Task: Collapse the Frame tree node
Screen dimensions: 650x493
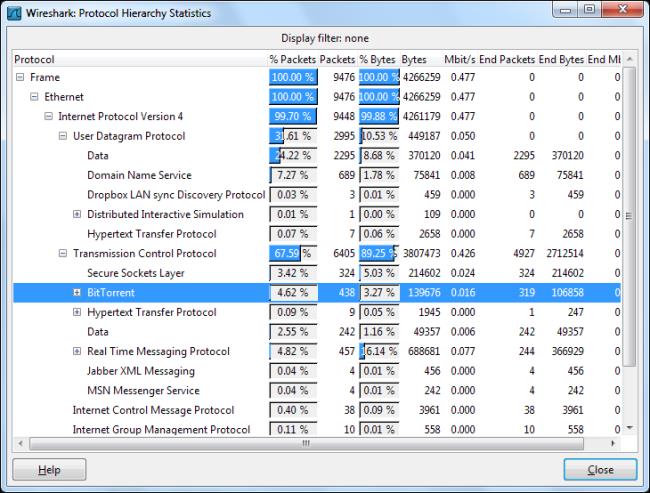Action: [21, 78]
